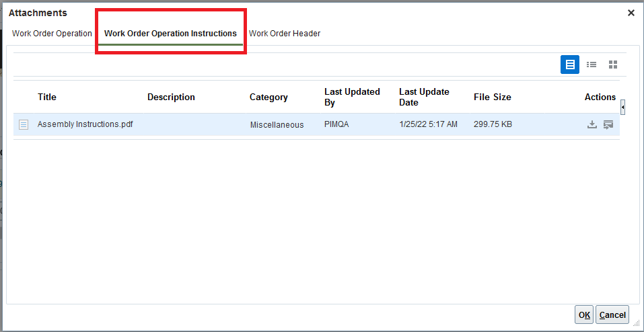This screenshot has height=332, width=644.
Task: Switch to table view of attachments
Action: pyautogui.click(x=570, y=65)
